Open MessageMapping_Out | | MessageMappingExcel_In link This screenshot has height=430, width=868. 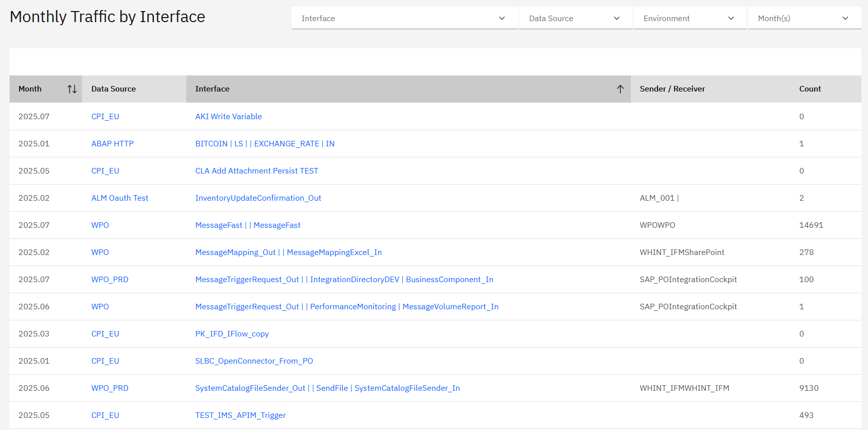(288, 252)
